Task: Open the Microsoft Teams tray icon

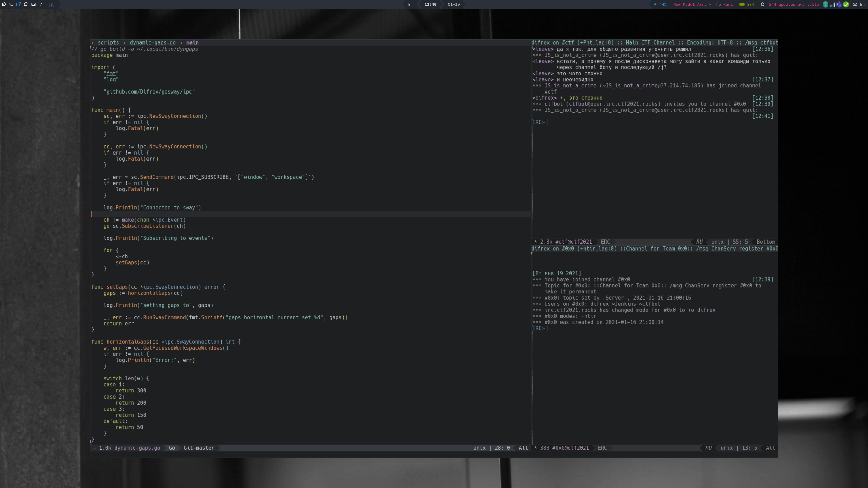Action: [x=839, y=4]
